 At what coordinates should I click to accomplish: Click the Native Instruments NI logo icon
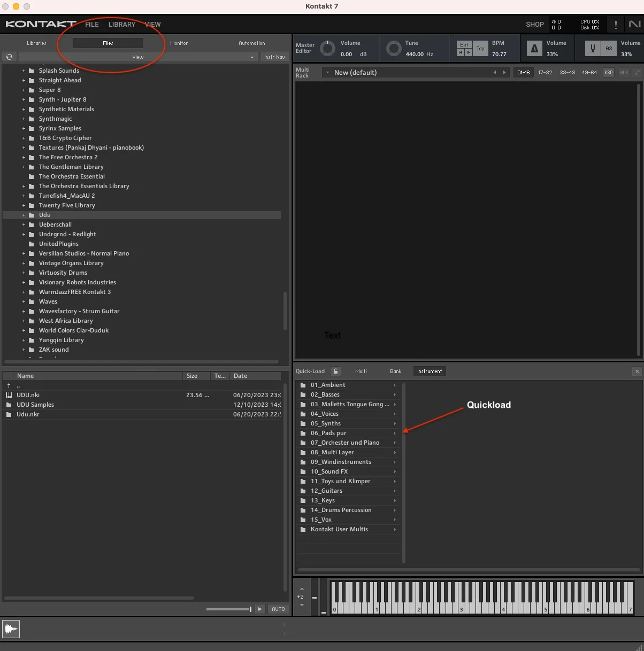pos(634,24)
